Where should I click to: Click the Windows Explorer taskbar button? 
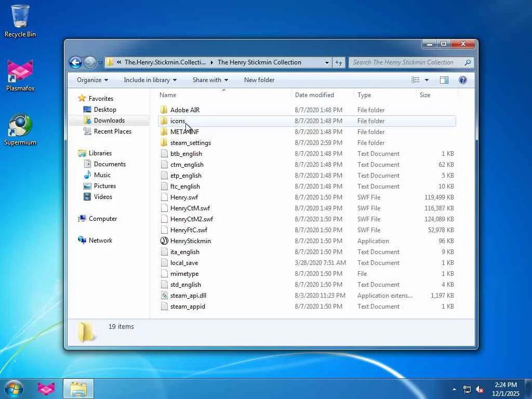coord(78,389)
